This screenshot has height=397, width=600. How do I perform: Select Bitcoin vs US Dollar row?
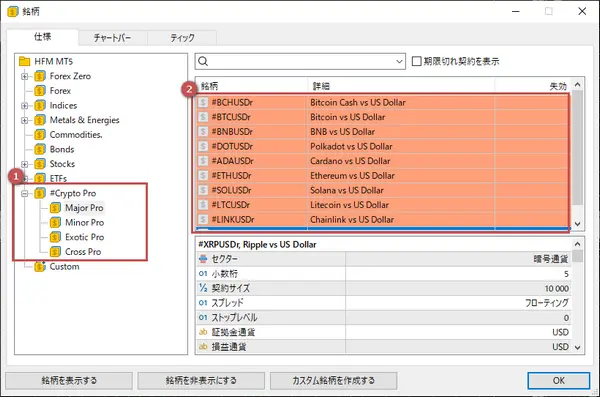pyautogui.click(x=383, y=117)
